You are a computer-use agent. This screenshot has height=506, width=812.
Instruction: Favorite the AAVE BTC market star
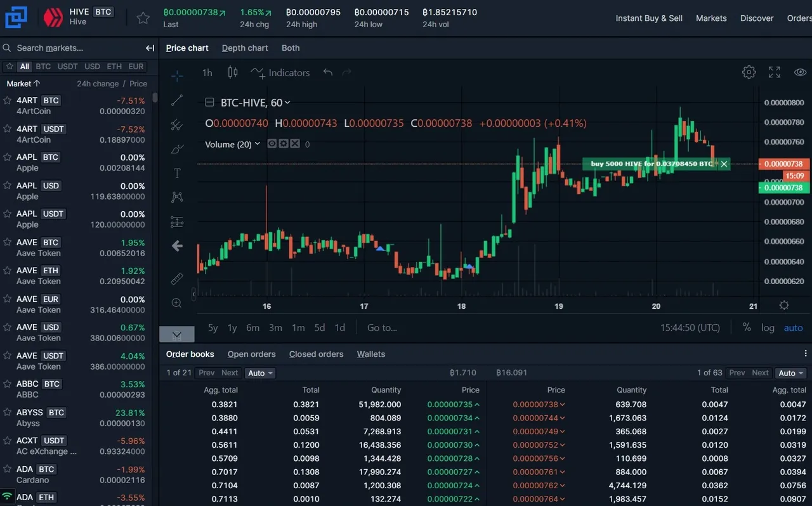click(8, 242)
